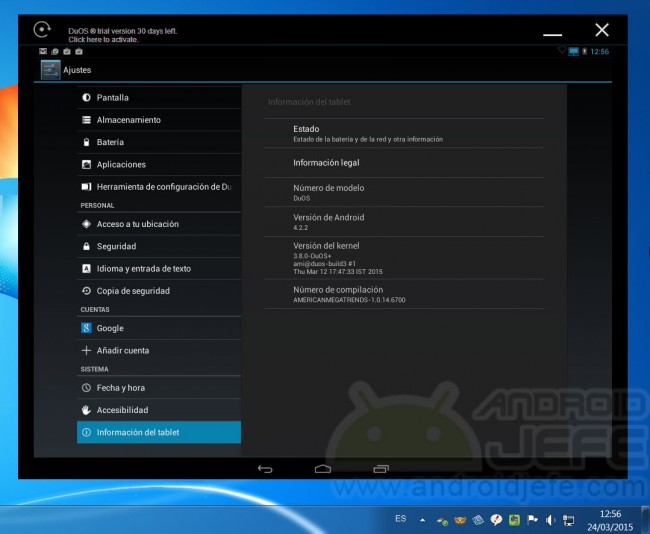Open Información legal
Image resolution: width=650 pixels, height=534 pixels.
point(404,163)
